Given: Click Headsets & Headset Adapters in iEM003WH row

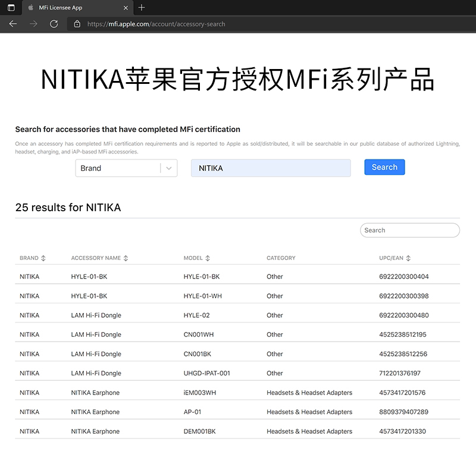Looking at the screenshot, I should point(309,393).
